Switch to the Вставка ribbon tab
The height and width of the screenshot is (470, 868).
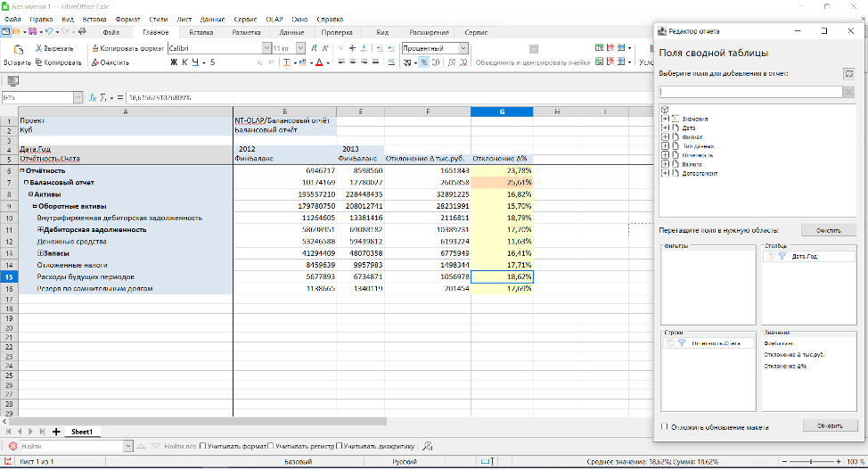(201, 33)
